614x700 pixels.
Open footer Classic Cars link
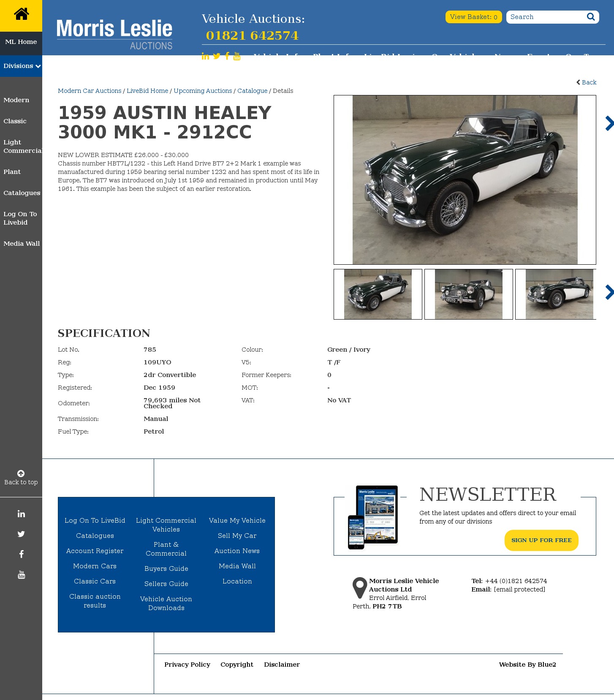pyautogui.click(x=95, y=581)
